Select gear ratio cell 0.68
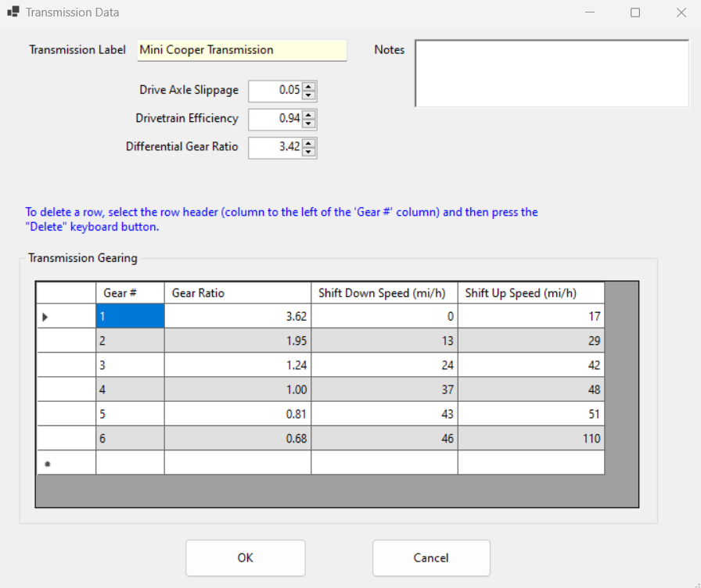701x588 pixels. point(237,438)
